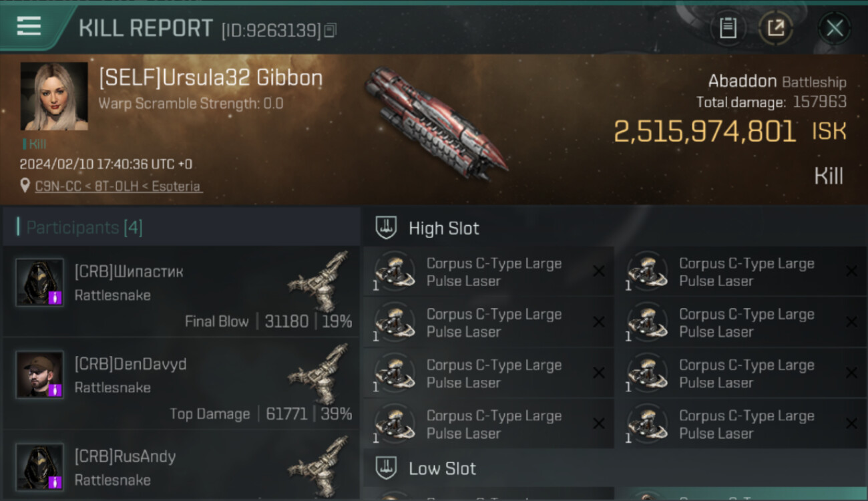Open Ursula32 Gibbon's portrait
This screenshot has height=501, width=868.
54,96
